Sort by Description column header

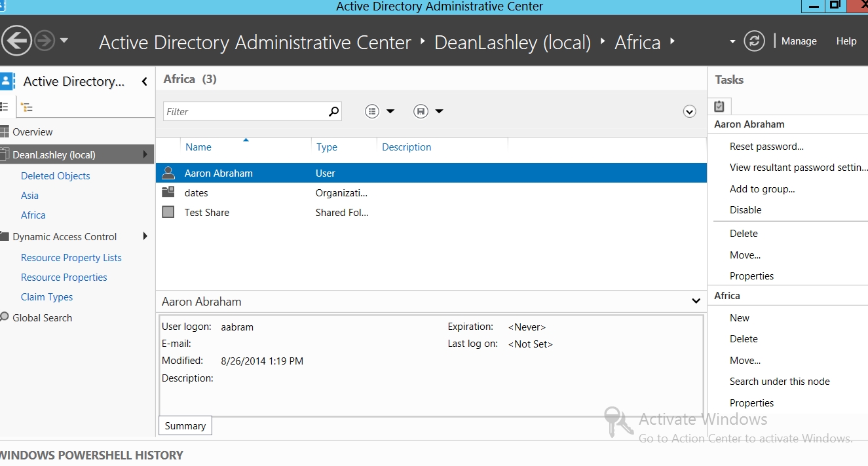(x=407, y=147)
